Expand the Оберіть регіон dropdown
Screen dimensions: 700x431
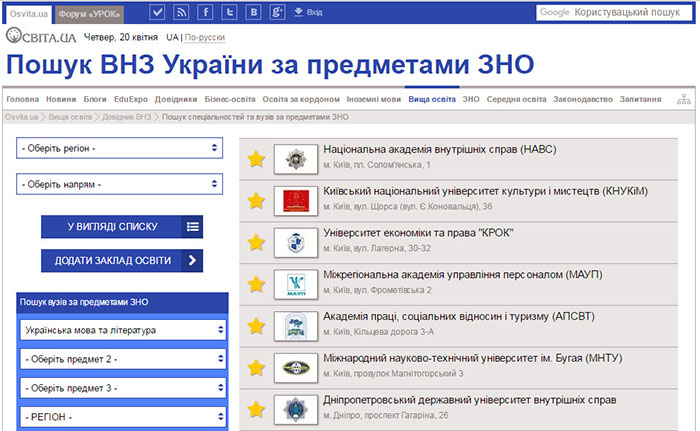point(119,148)
